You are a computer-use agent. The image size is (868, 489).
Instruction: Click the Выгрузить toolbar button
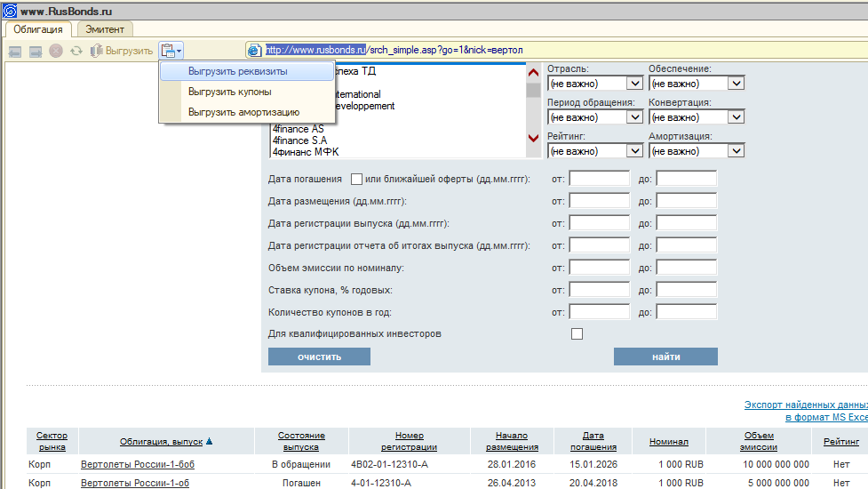point(122,51)
